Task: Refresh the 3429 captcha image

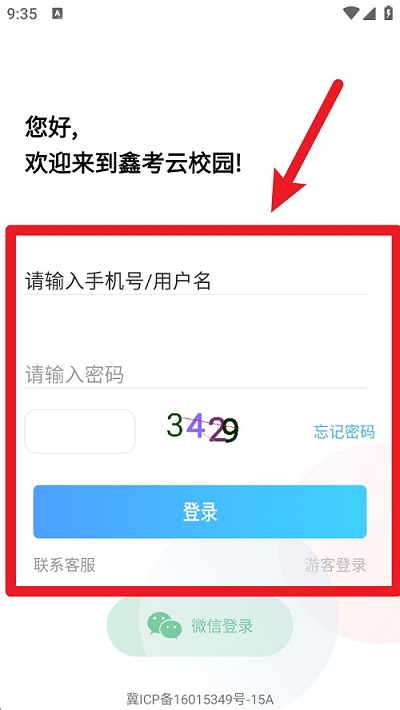Action: (x=202, y=428)
